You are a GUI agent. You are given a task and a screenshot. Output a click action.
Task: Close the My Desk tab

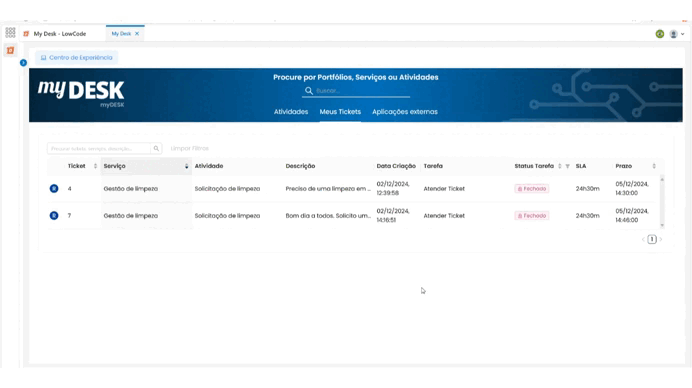(137, 34)
